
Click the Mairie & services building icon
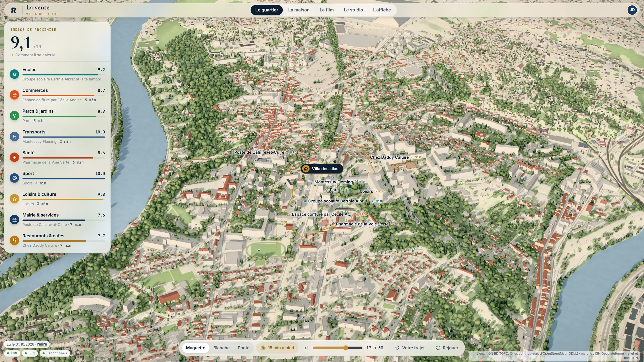(14, 220)
